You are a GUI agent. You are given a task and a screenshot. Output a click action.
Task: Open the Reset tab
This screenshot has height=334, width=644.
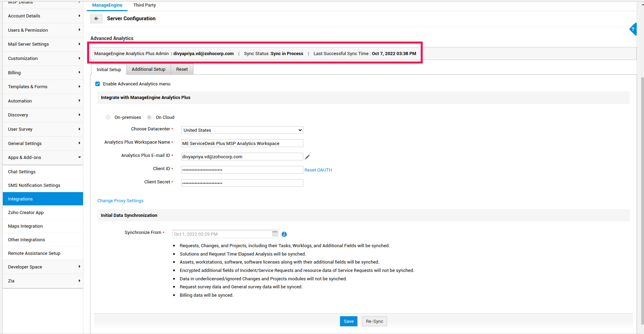coord(182,69)
